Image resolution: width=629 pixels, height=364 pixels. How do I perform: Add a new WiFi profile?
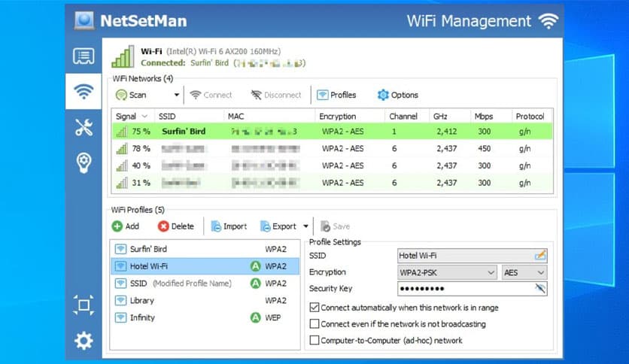click(125, 226)
